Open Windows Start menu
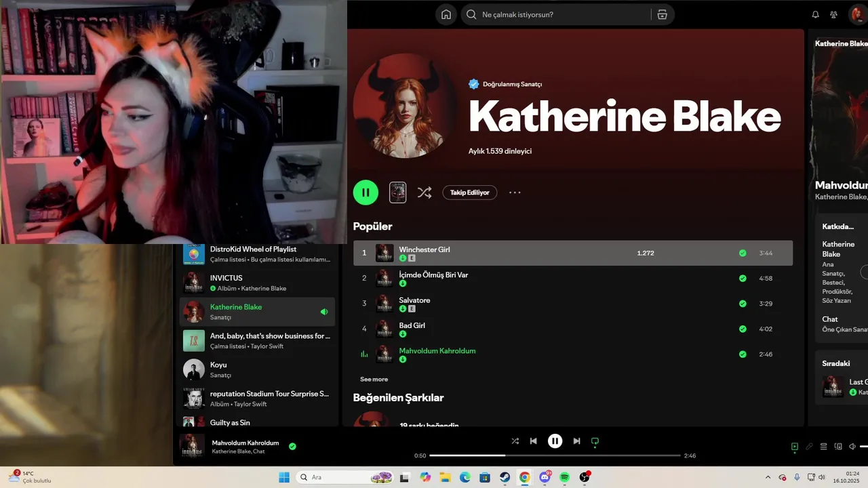The width and height of the screenshot is (868, 488). coord(284,477)
